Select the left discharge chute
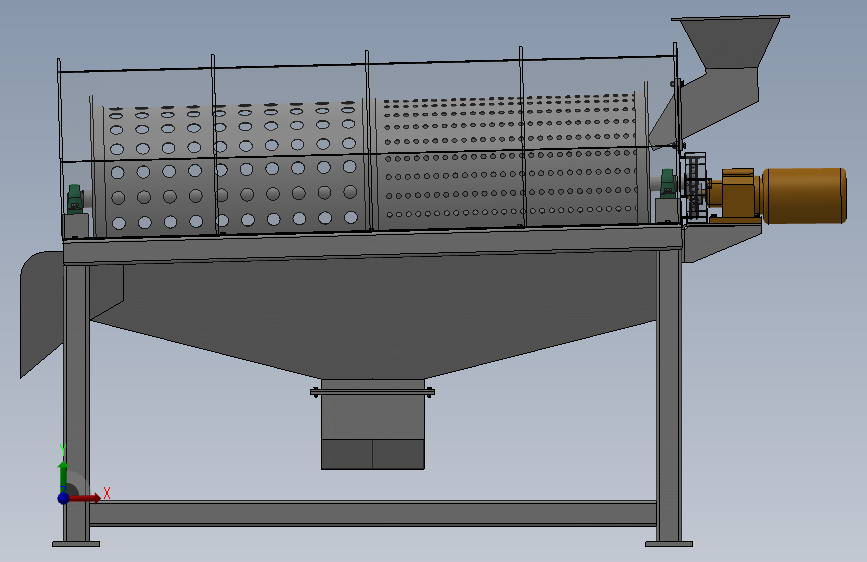The image size is (867, 562). point(41,313)
